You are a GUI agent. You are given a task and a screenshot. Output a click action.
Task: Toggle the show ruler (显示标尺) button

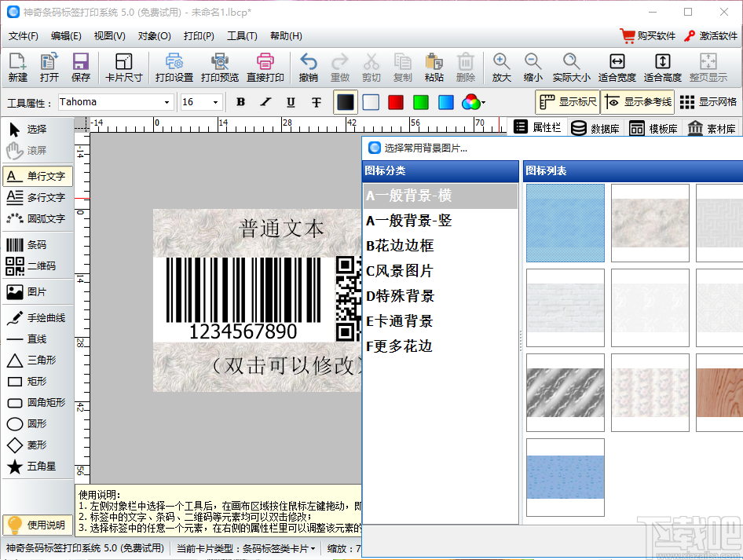click(567, 102)
